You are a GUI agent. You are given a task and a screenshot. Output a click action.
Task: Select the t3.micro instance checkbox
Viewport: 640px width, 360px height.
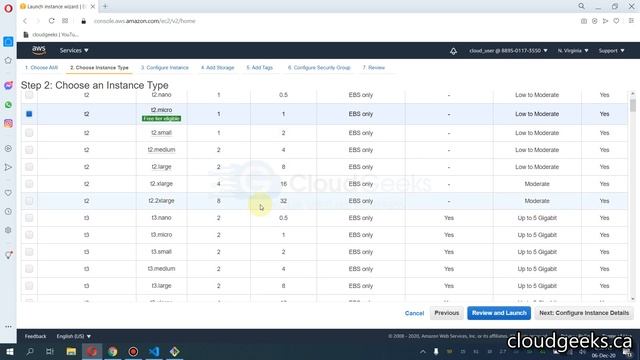(29, 235)
